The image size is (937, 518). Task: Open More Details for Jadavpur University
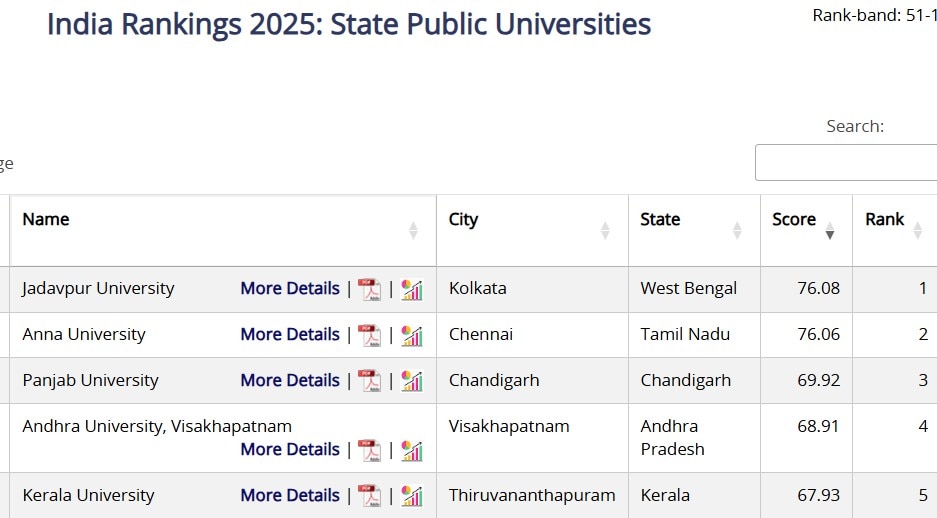click(x=290, y=288)
